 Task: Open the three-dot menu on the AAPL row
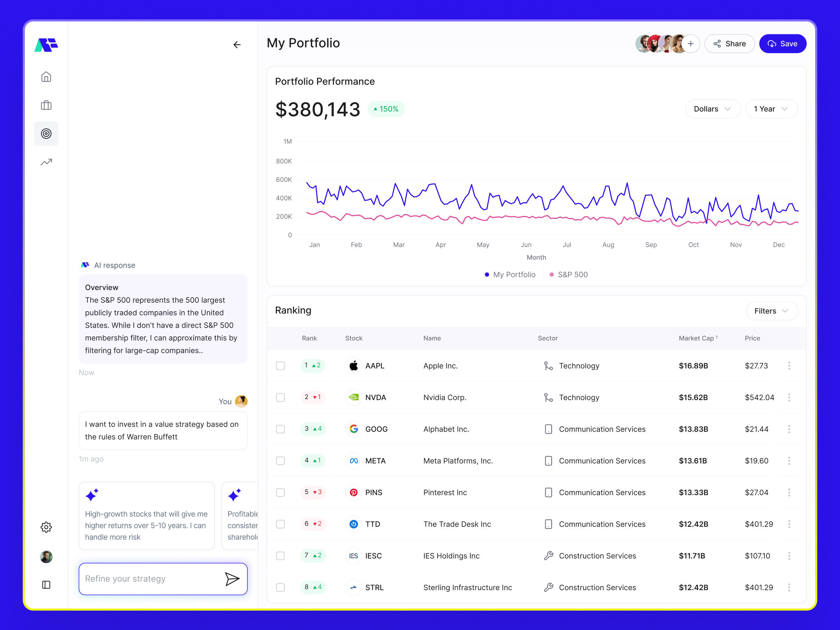click(789, 366)
